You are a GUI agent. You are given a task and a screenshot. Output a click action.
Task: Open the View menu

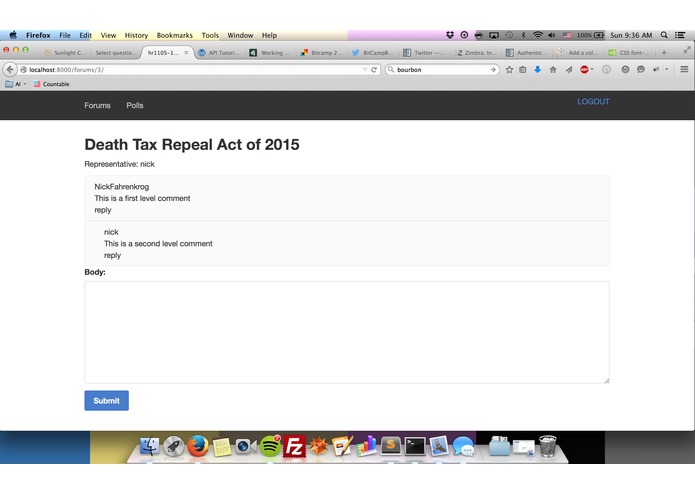coord(108,35)
